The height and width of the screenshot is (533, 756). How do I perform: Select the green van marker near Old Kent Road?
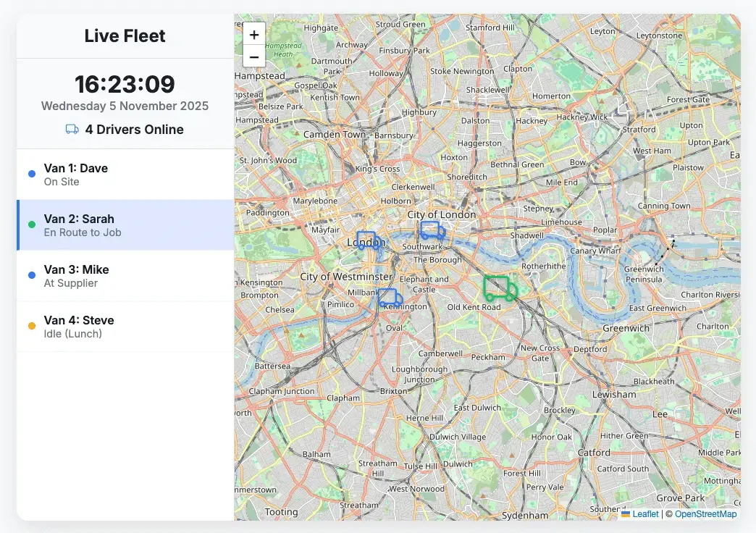(x=500, y=288)
